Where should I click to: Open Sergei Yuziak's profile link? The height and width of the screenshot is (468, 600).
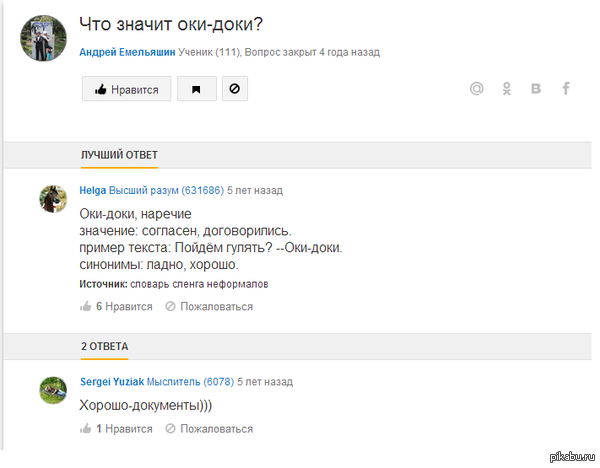112,382
